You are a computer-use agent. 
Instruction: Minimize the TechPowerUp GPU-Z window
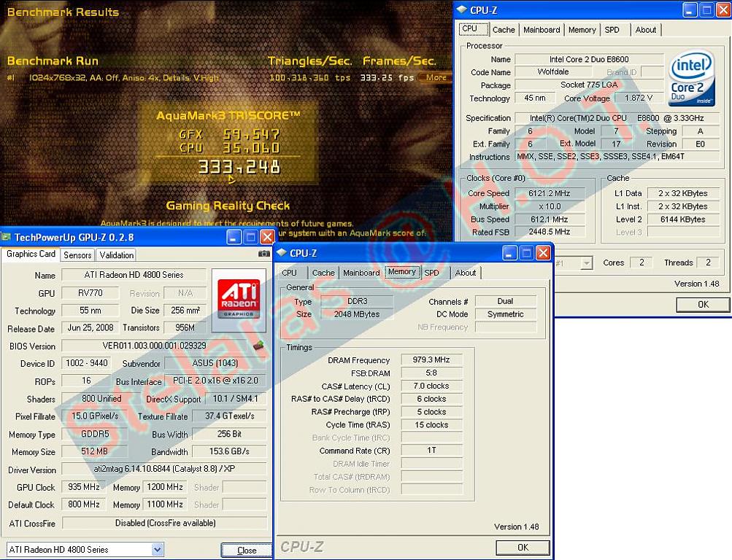tap(234, 237)
